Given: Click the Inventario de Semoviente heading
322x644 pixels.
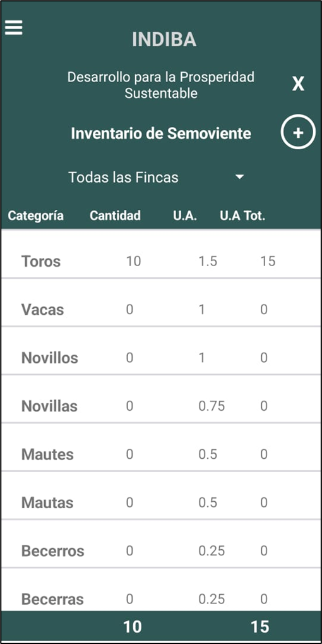Looking at the screenshot, I should click(161, 133).
